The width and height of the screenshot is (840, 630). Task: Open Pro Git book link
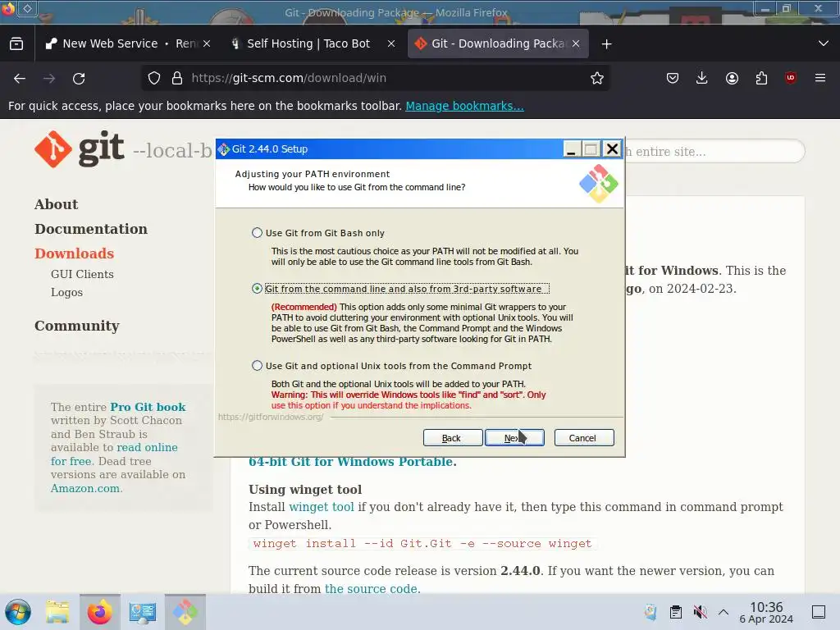point(148,407)
